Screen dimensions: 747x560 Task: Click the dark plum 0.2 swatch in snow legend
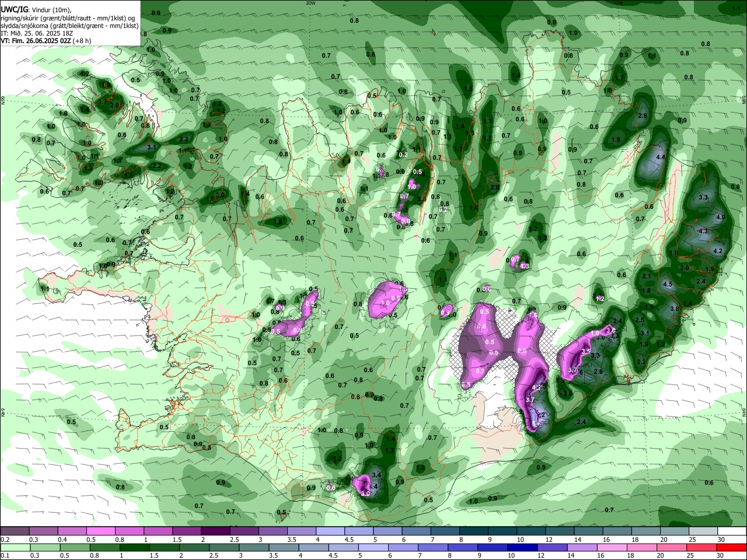(15, 531)
